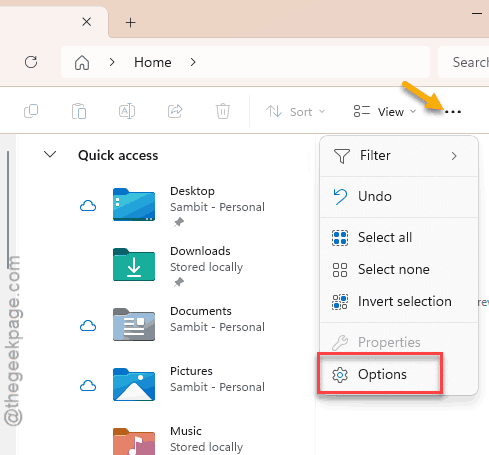
Task: Open the View dropdown
Action: pos(385,112)
